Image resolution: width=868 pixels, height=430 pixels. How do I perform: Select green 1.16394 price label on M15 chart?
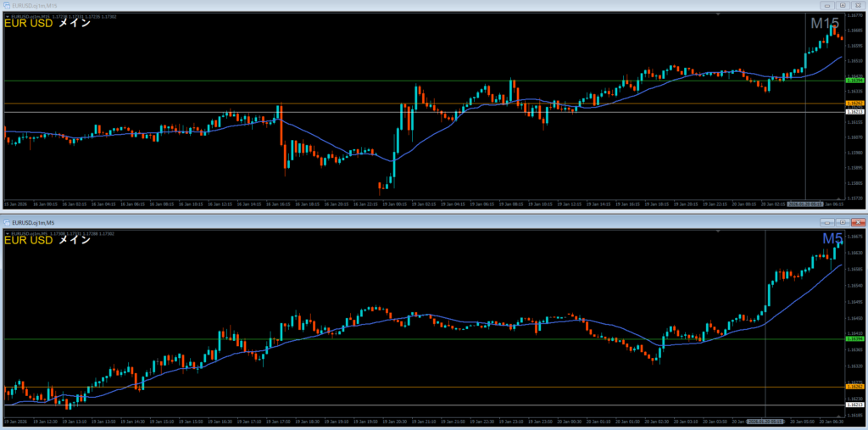(854, 81)
